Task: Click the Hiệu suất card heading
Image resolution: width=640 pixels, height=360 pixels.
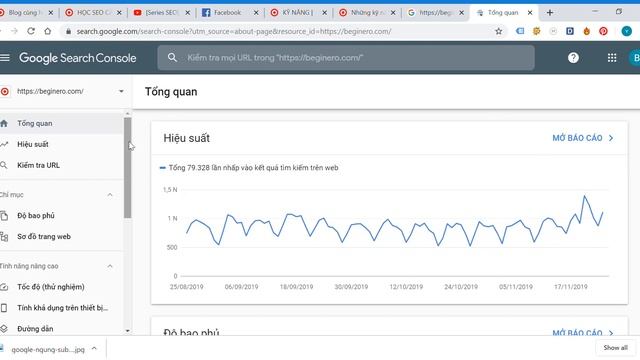Action: [187, 138]
